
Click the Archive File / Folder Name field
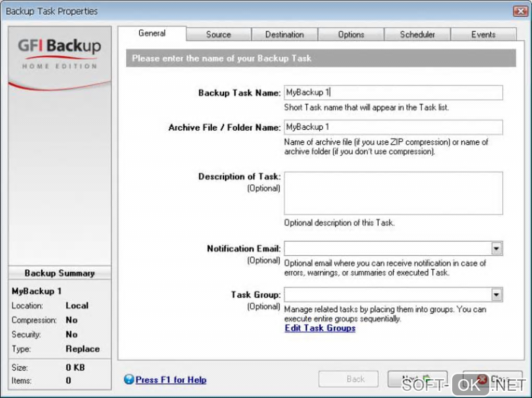tap(393, 127)
